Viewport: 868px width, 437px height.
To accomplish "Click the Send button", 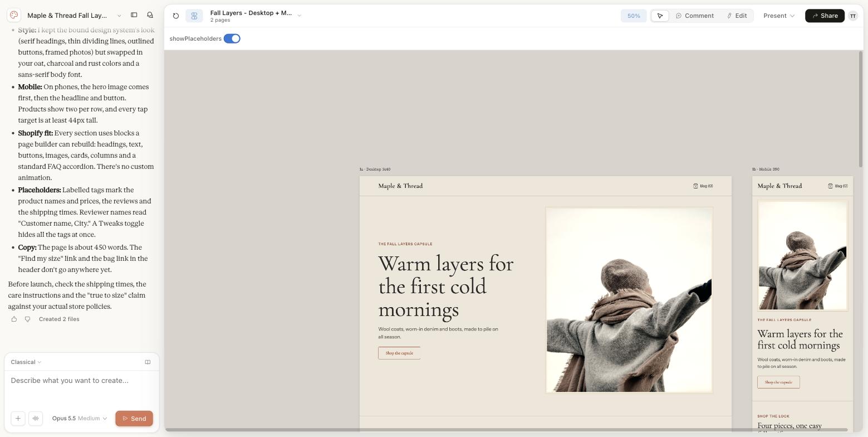I will pyautogui.click(x=134, y=419).
